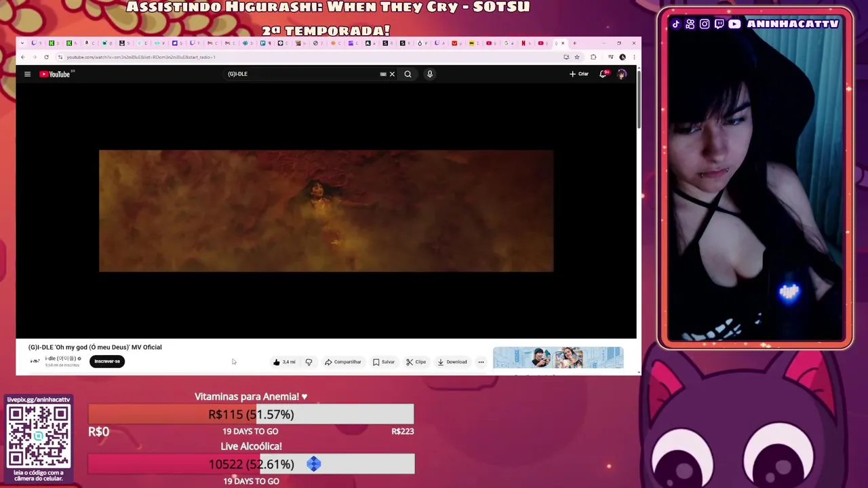Open the i-dle channel avatar
This screenshot has height=488, width=868.
click(35, 361)
